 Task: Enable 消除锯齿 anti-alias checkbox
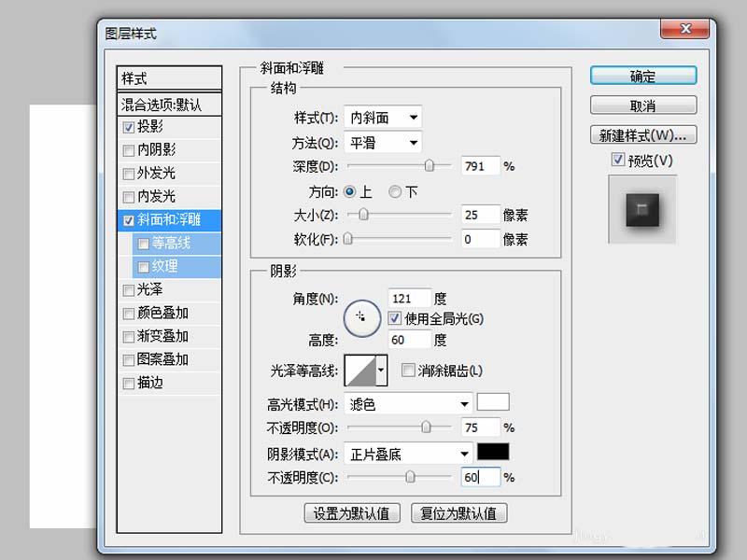tap(408, 370)
